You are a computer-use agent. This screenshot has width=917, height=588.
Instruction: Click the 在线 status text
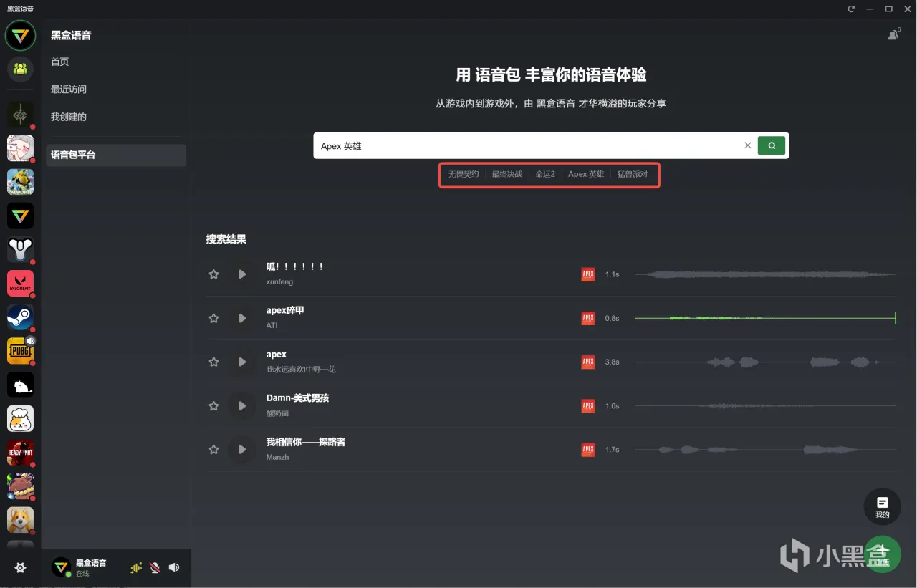82,574
